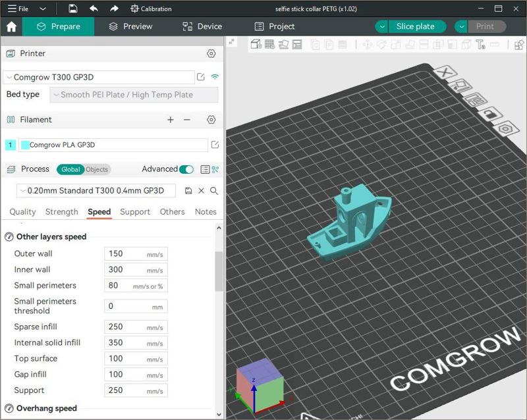Open the Calibration menu

tap(151, 9)
